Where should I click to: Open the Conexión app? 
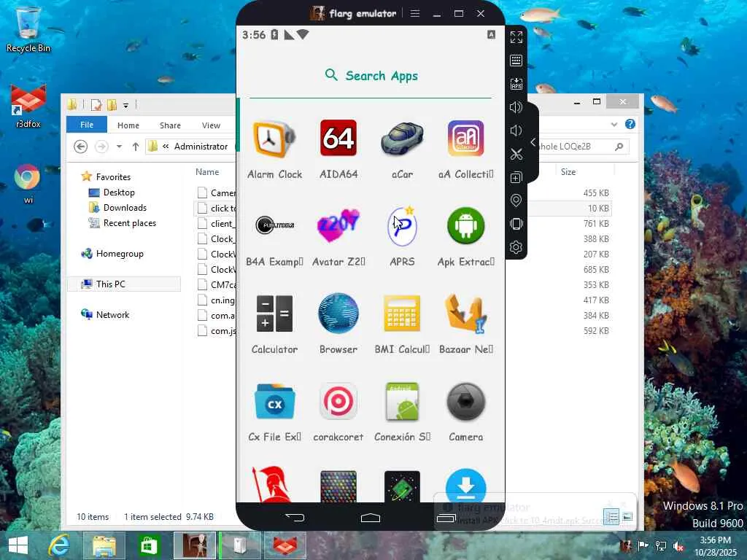click(402, 401)
